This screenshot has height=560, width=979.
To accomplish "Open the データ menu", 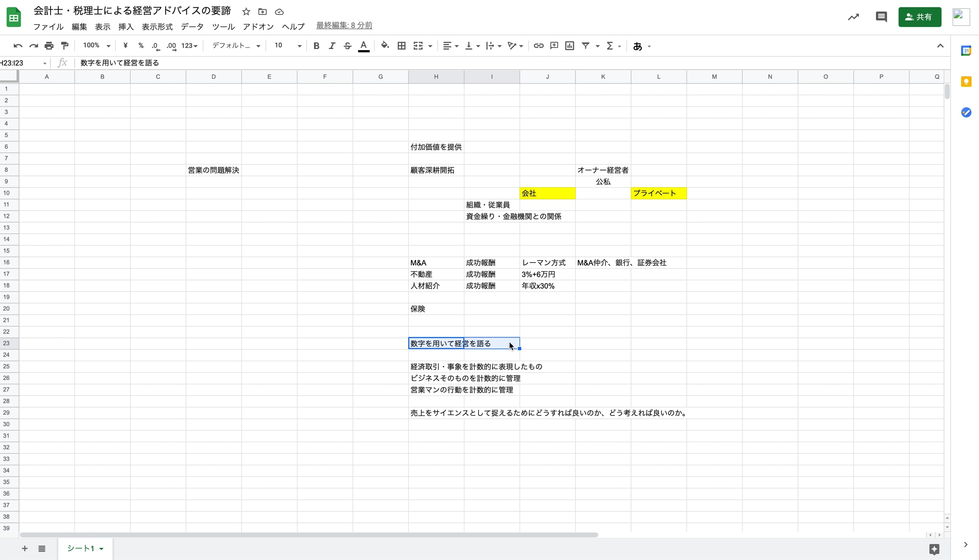I will (192, 27).
